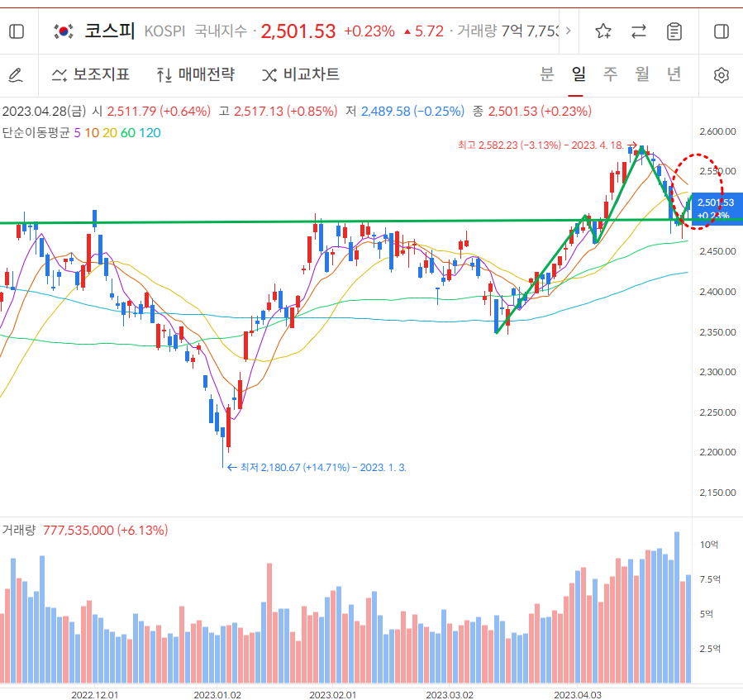This screenshot has height=700, width=743.
Task: Click the 2023.03.02 date axis label
Action: 450,695
